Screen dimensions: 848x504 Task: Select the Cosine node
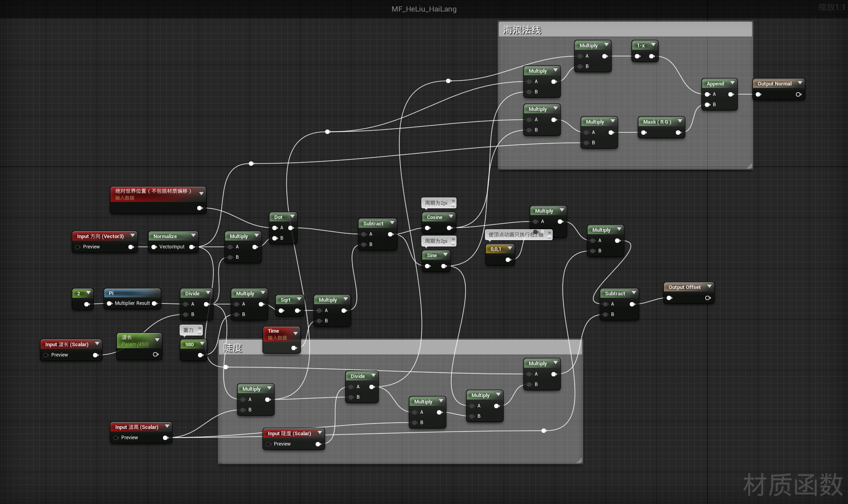coord(435,217)
